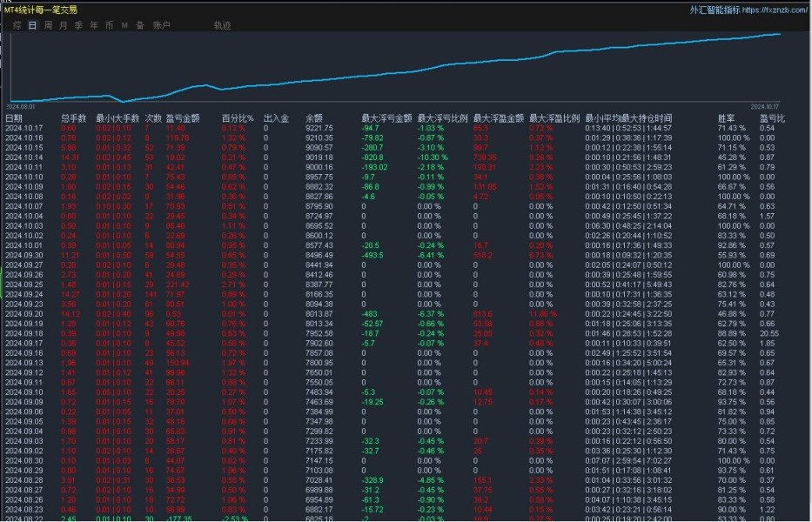
Task: Click the blue equity curve chart
Action: 395,67
